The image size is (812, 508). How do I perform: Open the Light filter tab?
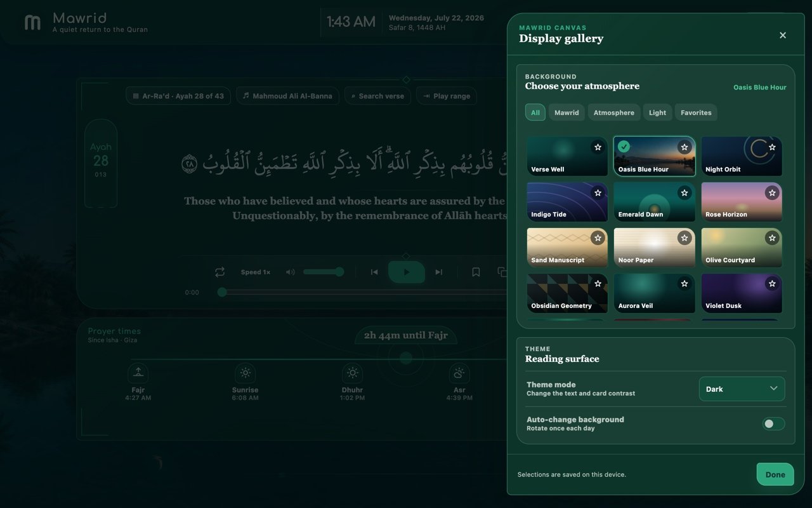pos(657,112)
